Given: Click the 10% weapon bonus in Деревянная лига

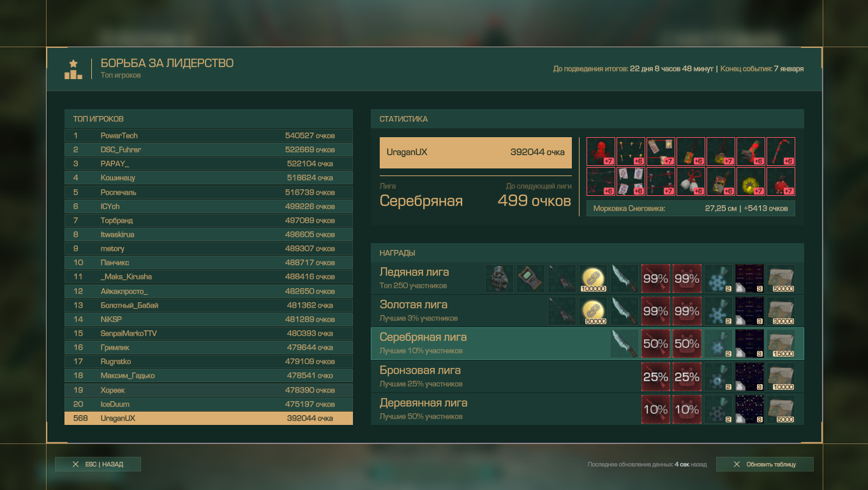Looking at the screenshot, I should click(655, 410).
